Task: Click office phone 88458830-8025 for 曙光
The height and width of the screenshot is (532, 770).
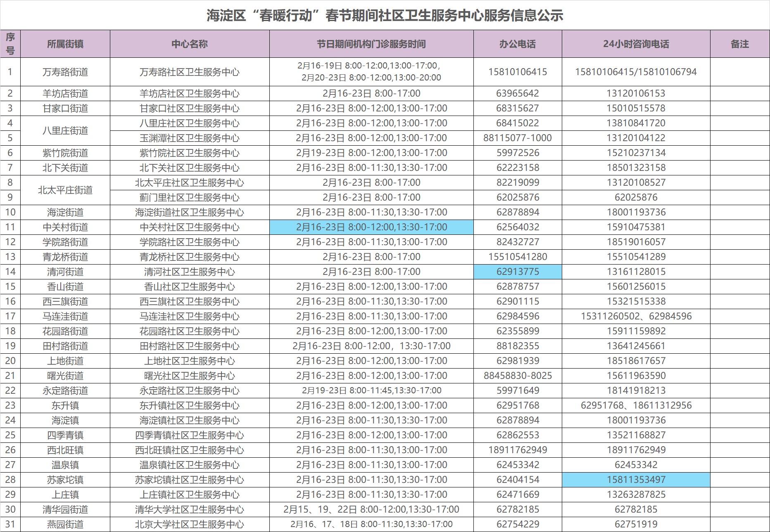Action: pyautogui.click(x=518, y=376)
